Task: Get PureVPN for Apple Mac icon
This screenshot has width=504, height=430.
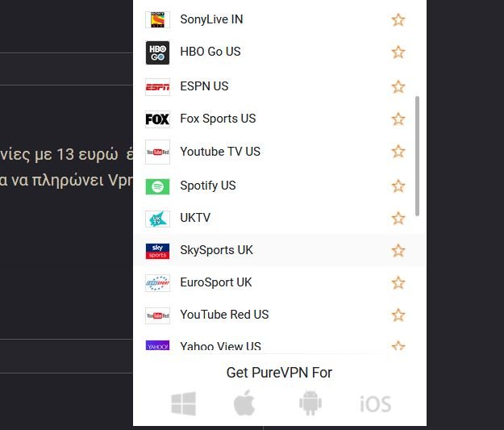Action: 244,403
